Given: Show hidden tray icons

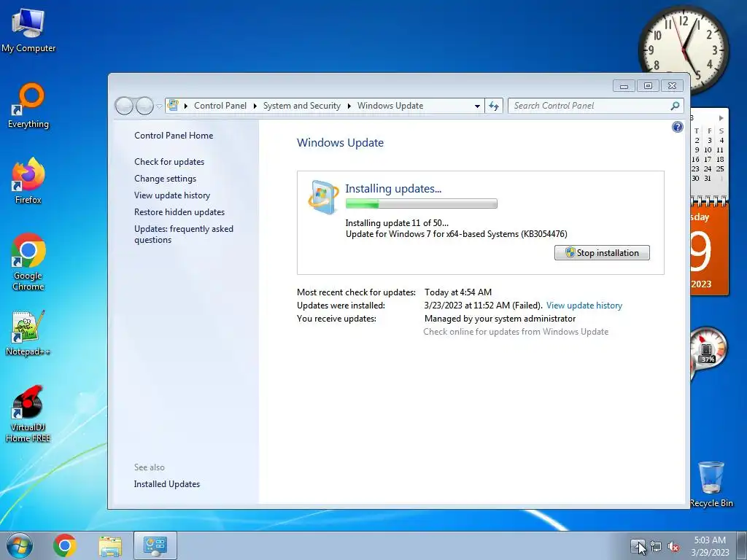Looking at the screenshot, I should (x=637, y=547).
